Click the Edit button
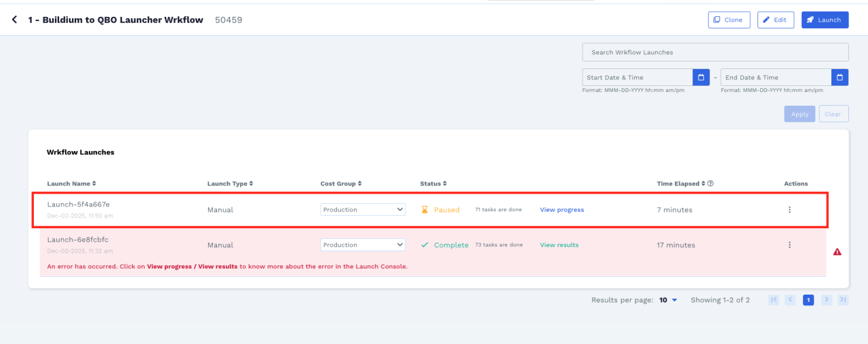 [x=775, y=20]
